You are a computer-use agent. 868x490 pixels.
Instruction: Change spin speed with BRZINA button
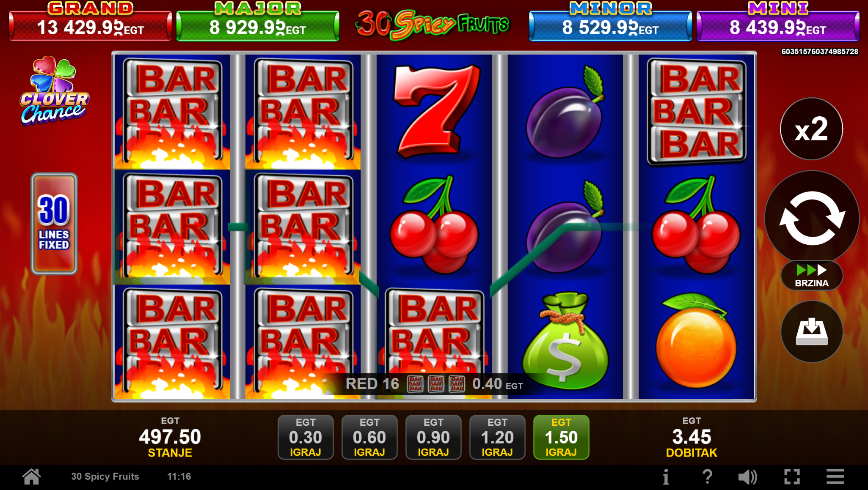point(812,276)
